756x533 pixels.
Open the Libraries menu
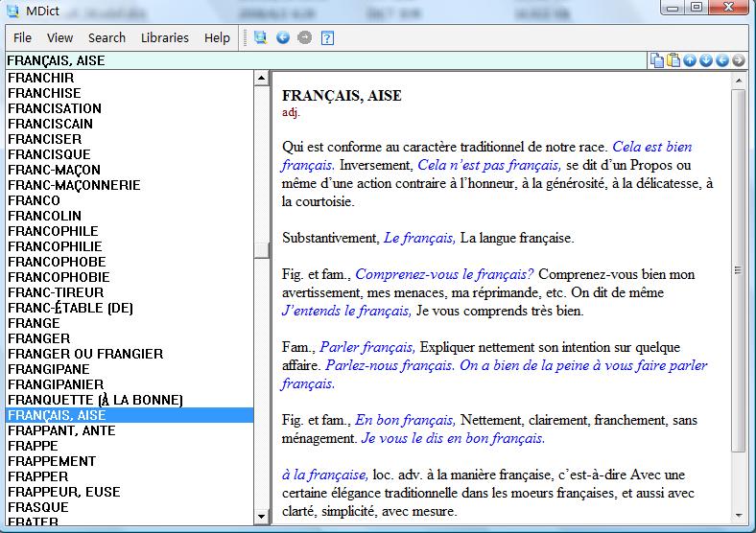pos(165,37)
